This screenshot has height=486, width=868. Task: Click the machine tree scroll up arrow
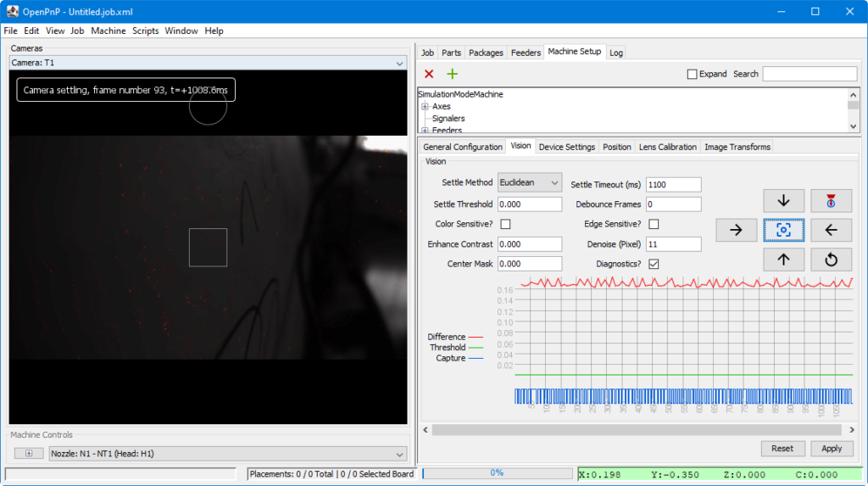point(853,95)
